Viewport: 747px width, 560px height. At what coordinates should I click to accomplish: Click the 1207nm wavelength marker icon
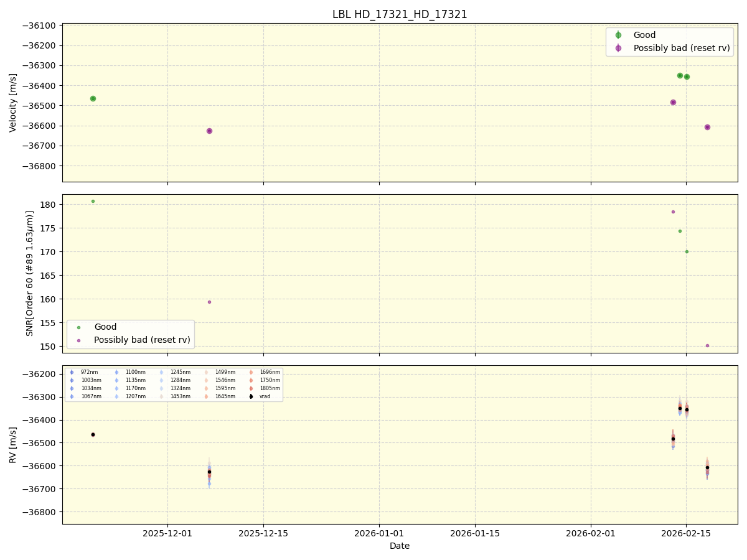click(x=116, y=396)
